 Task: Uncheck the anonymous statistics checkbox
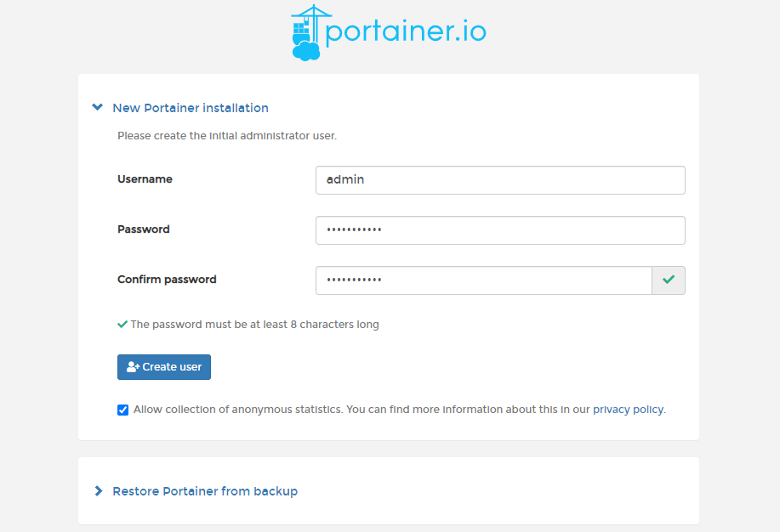(x=122, y=410)
